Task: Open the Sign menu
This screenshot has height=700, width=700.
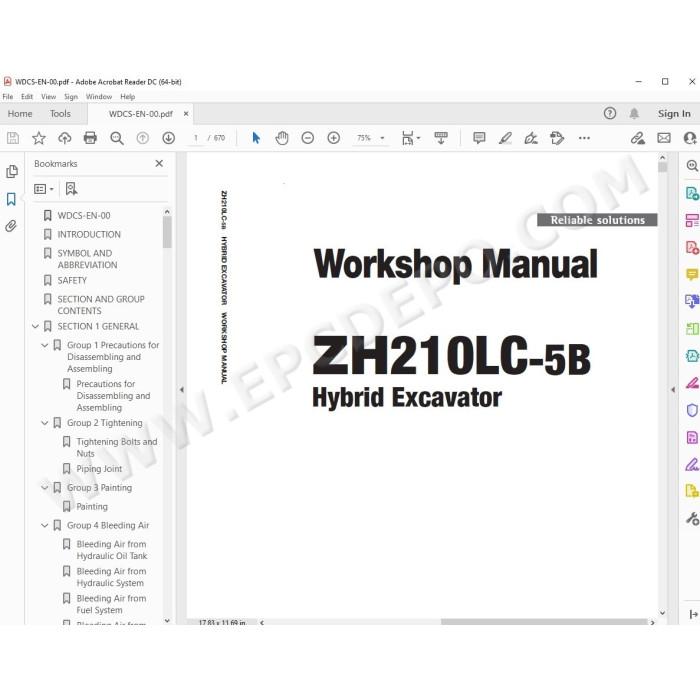Action: pyautogui.click(x=71, y=96)
